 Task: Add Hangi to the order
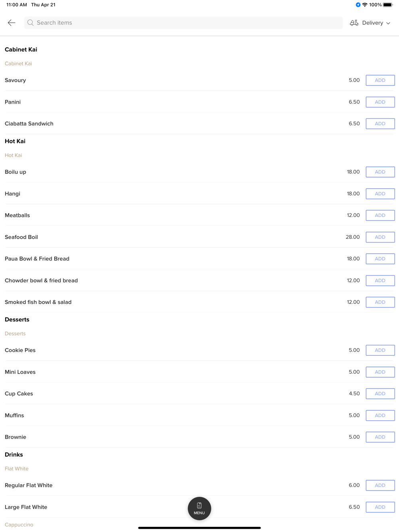380,194
